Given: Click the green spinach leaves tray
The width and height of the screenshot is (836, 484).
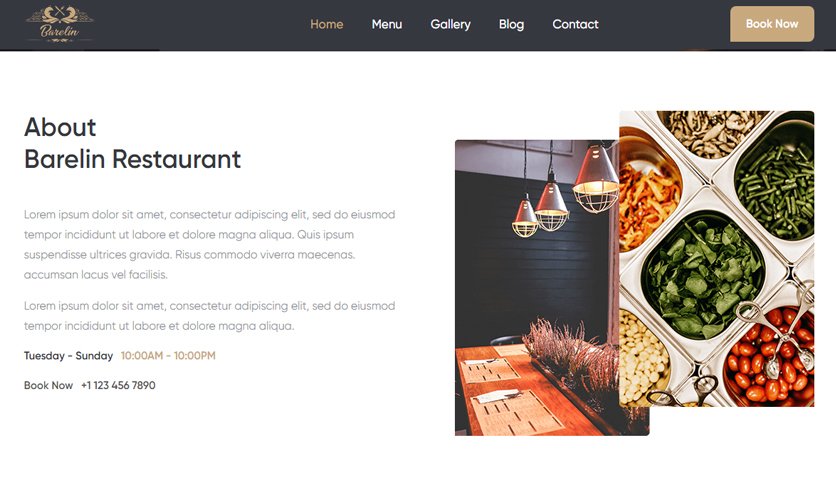Looking at the screenshot, I should tap(703, 277).
